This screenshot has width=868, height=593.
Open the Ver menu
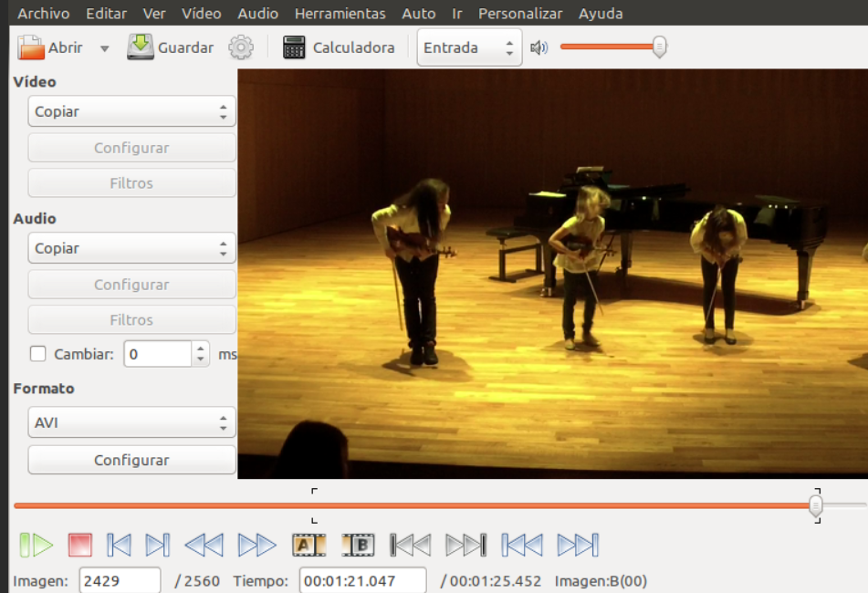[x=154, y=14]
